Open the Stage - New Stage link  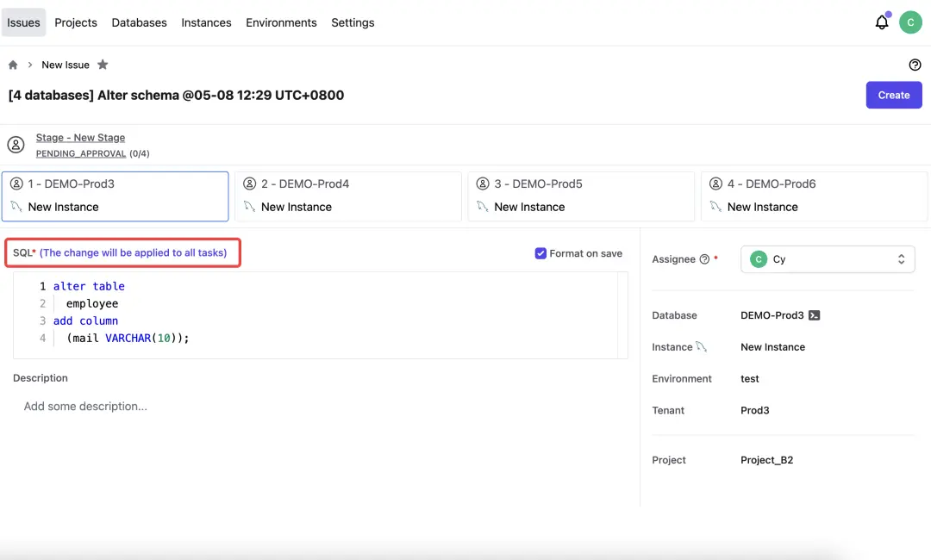coord(80,138)
